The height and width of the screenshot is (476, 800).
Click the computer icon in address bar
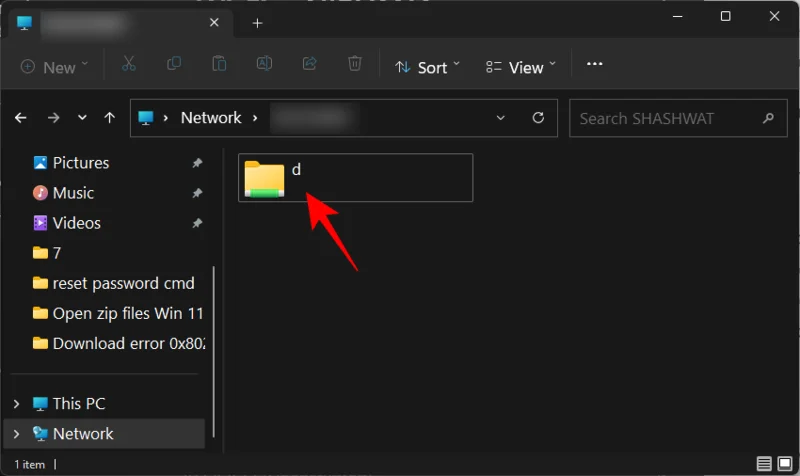coord(146,118)
